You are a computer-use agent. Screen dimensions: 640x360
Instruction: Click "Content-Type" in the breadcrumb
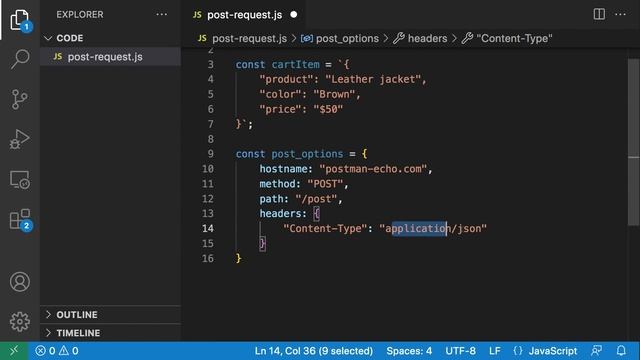(514, 38)
